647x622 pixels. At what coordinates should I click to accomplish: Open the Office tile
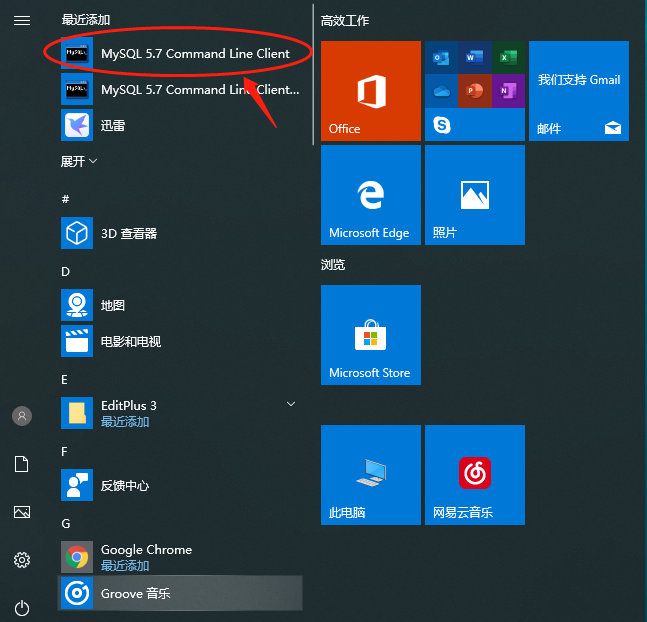pos(371,91)
